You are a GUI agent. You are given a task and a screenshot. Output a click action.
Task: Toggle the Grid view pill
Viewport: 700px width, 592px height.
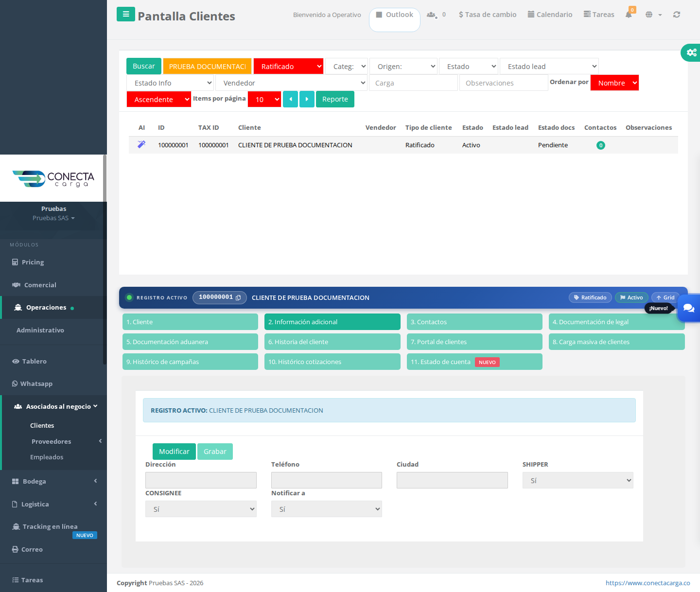tap(665, 297)
